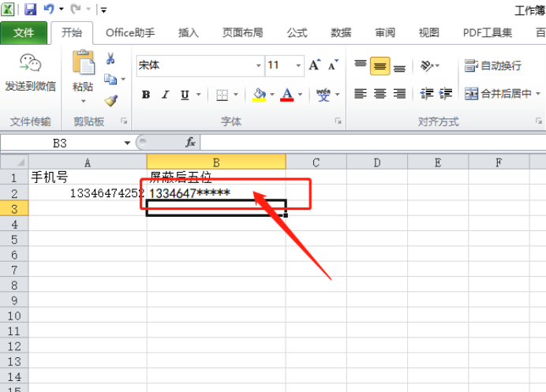Open 剪贴板 dialog launcher

(124, 121)
